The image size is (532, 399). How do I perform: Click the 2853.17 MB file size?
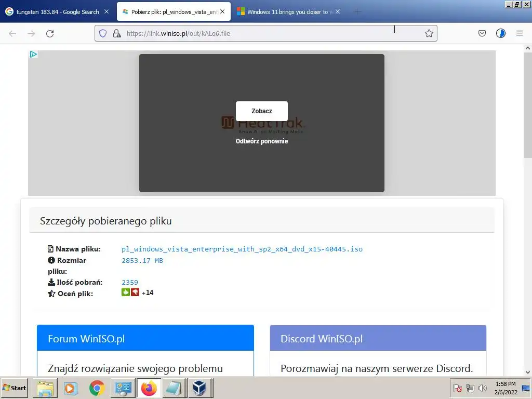tap(142, 261)
